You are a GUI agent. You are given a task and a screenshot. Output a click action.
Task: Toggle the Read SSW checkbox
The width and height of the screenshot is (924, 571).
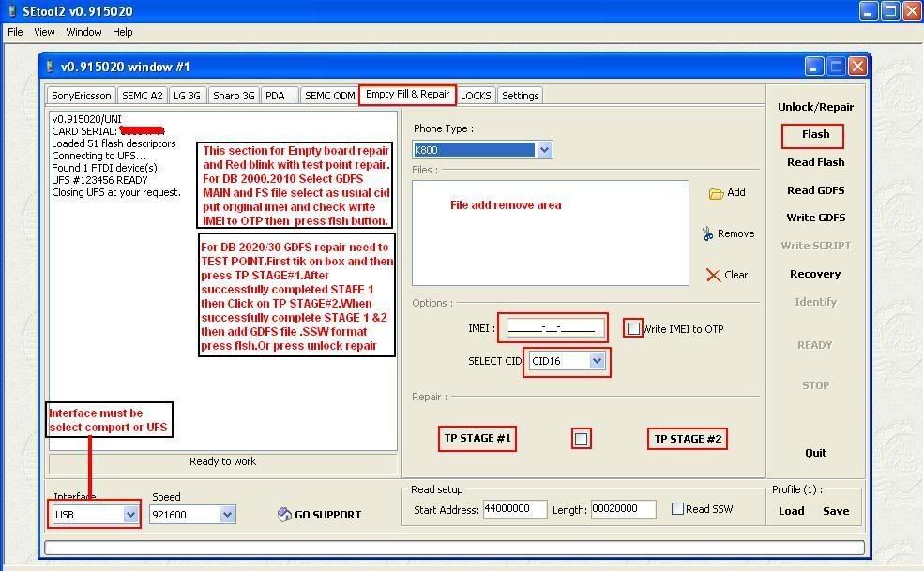[677, 508]
